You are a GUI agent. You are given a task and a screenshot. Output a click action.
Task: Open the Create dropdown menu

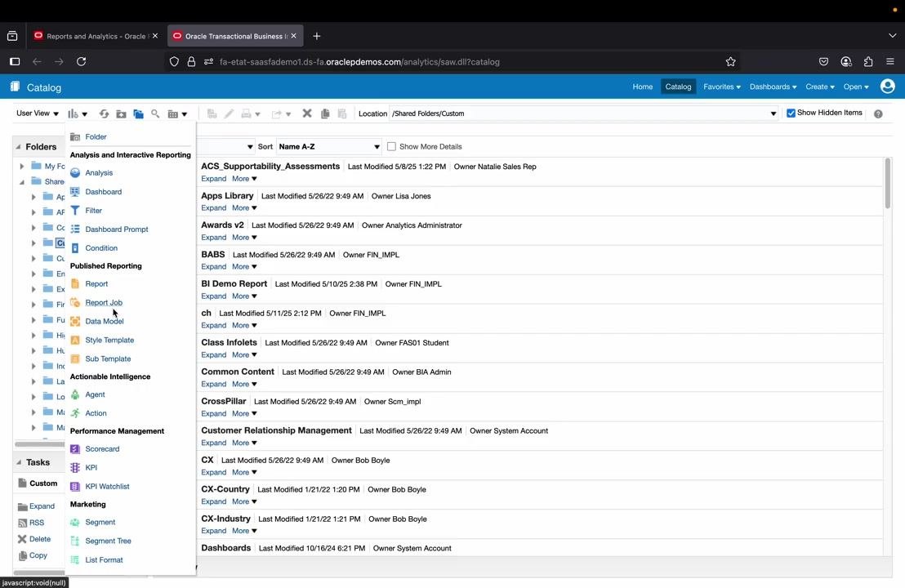tap(819, 87)
